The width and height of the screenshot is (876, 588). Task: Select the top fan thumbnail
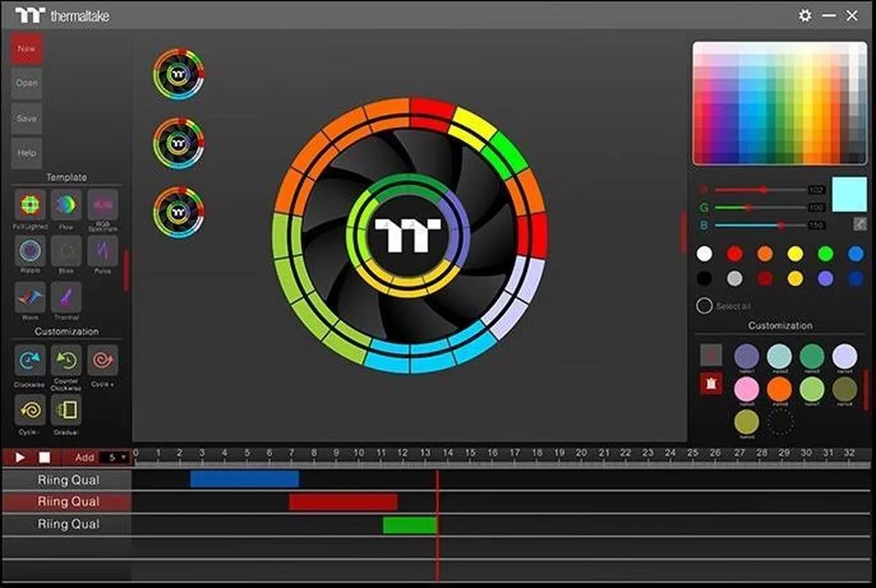tap(179, 74)
